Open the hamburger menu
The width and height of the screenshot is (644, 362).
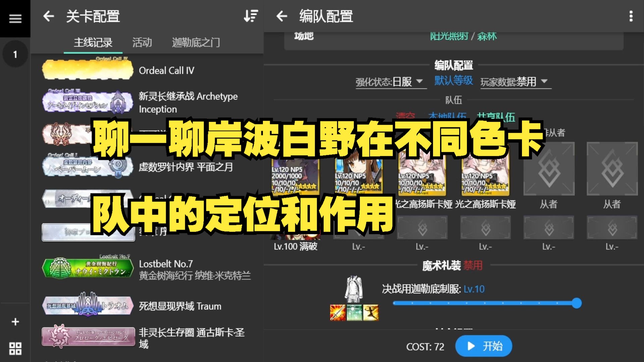click(x=15, y=18)
